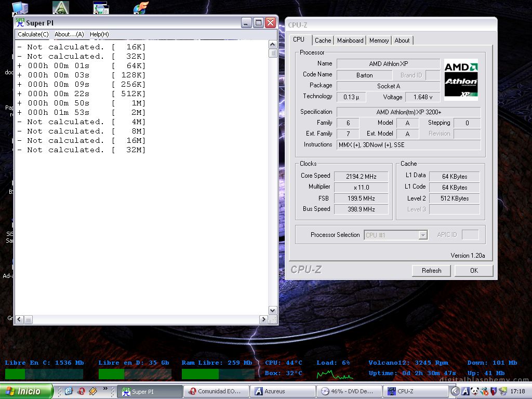Click the 'Ram Libre' usage bar
The width and height of the screenshot is (532, 399).
pos(218,374)
